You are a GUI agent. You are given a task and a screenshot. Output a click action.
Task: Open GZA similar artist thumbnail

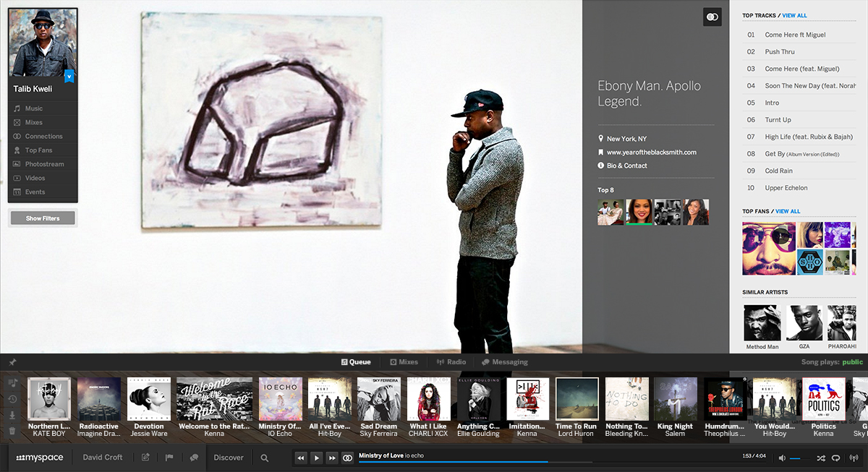804,322
